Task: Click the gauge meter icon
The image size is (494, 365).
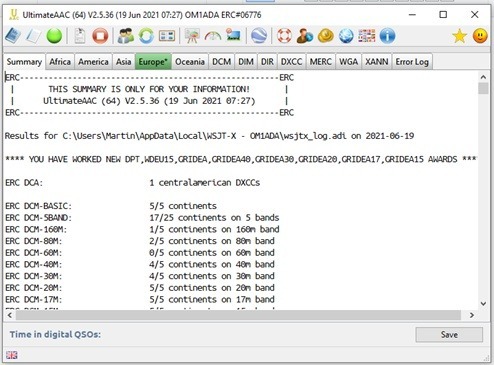Action: pyautogui.click(x=213, y=36)
